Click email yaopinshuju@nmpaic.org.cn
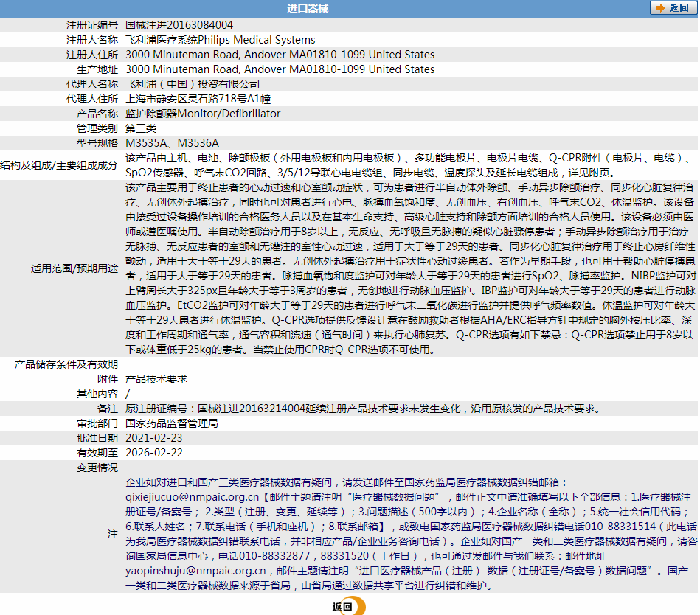 click(195, 570)
